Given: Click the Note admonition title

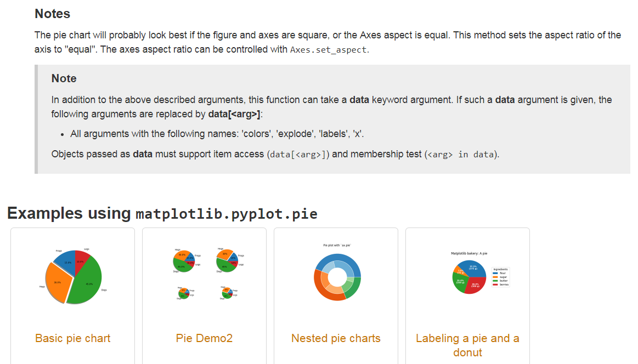Looking at the screenshot, I should coord(64,78).
